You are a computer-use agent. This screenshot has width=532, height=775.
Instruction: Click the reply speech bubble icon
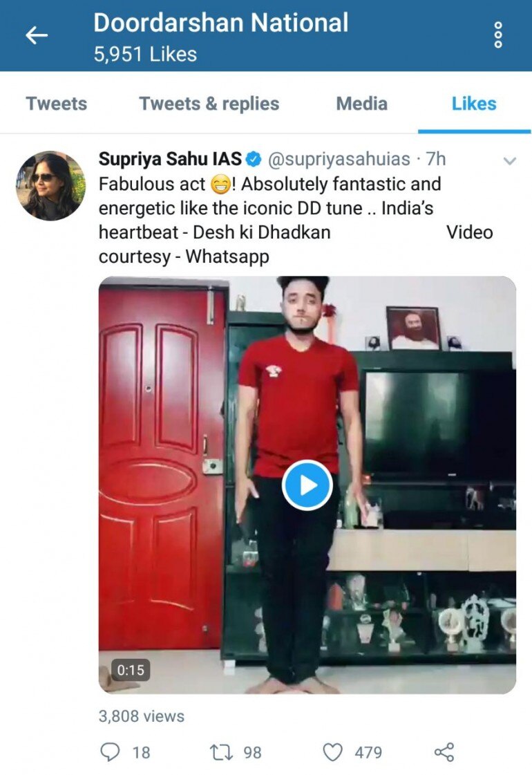pos(110,751)
